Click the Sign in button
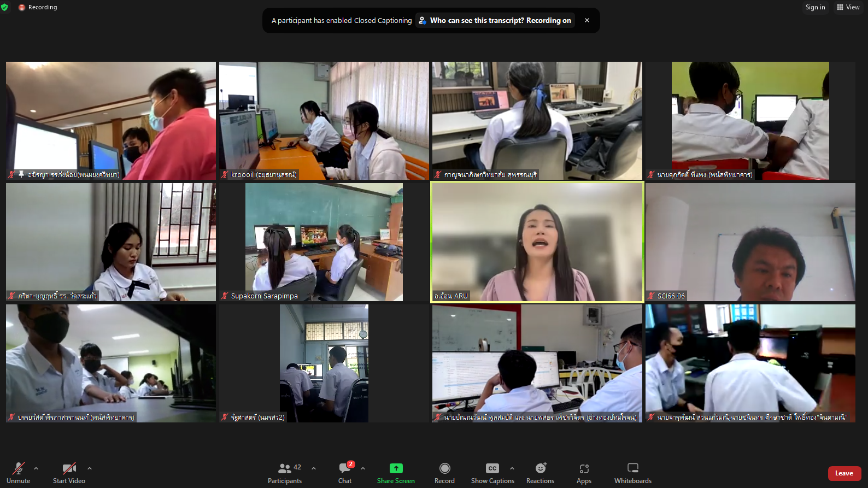This screenshot has width=868, height=488. [815, 7]
